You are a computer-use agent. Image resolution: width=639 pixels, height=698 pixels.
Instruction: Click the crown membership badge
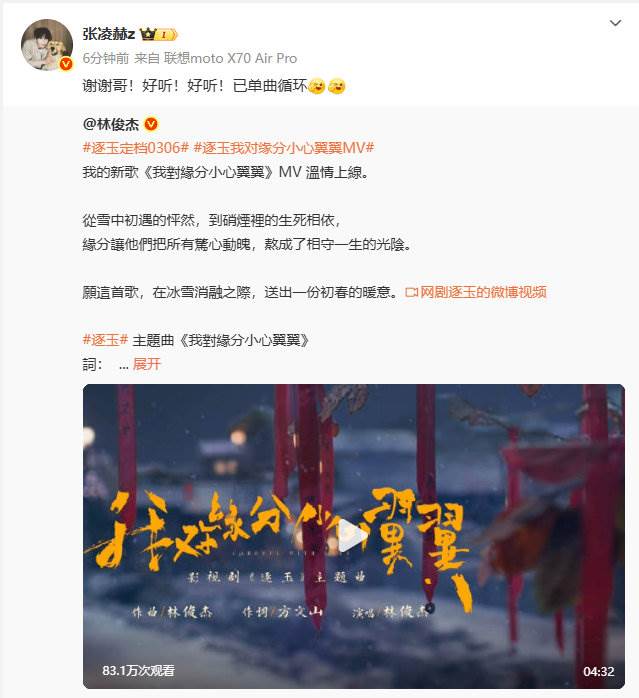(159, 34)
